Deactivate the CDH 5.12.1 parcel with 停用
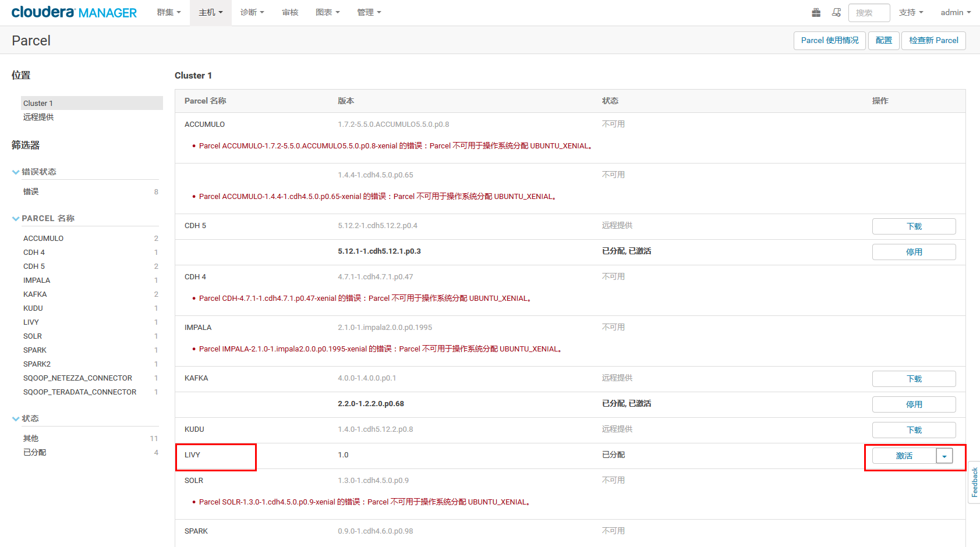 [914, 252]
